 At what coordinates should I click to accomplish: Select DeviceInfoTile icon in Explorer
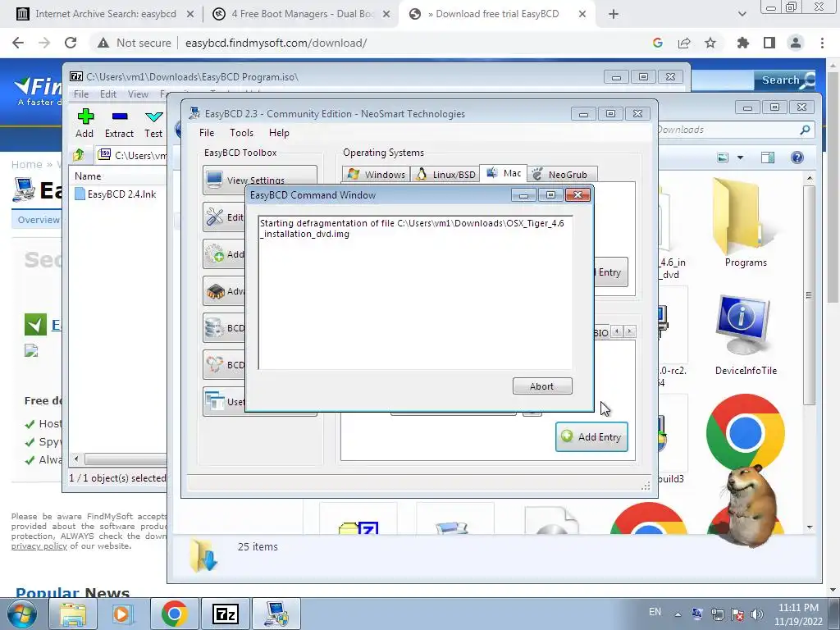coord(745,336)
